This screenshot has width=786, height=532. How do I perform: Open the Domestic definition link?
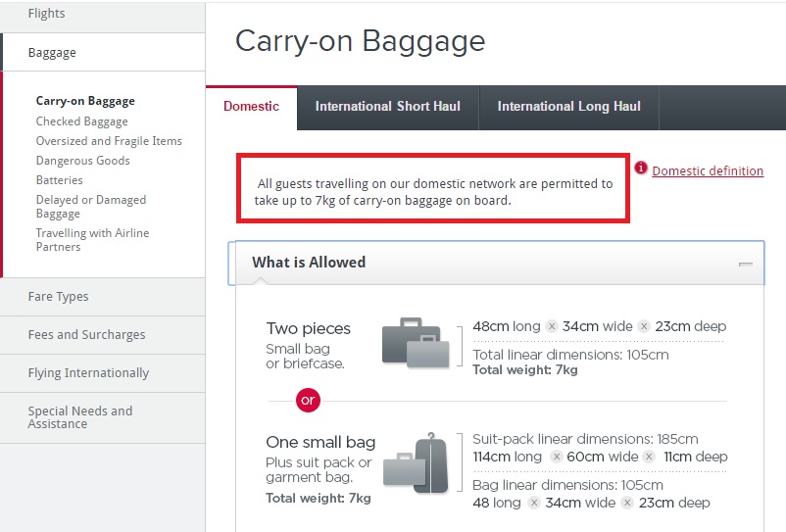pos(708,170)
